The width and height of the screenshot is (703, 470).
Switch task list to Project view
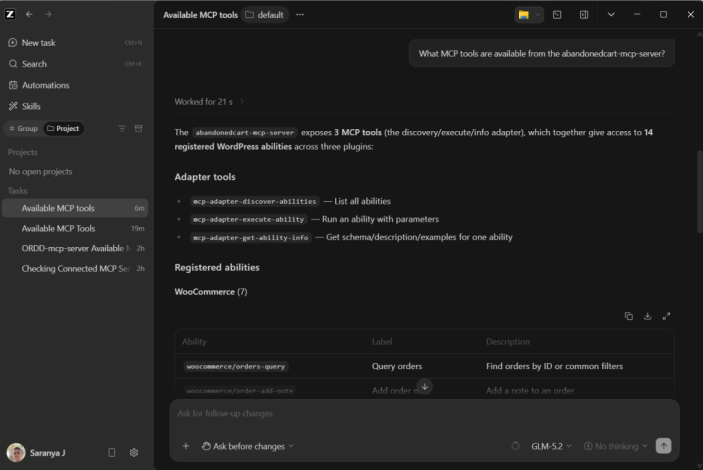tap(63, 129)
